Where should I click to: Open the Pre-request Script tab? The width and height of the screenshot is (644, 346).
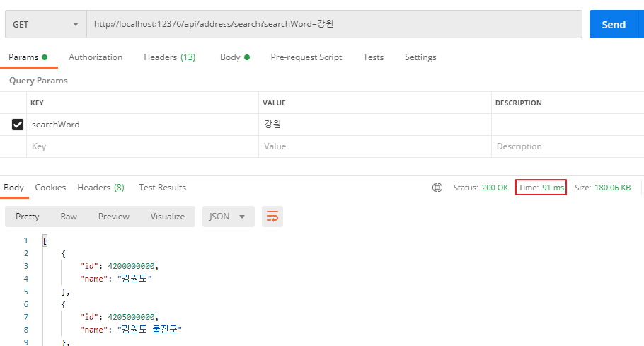[306, 57]
